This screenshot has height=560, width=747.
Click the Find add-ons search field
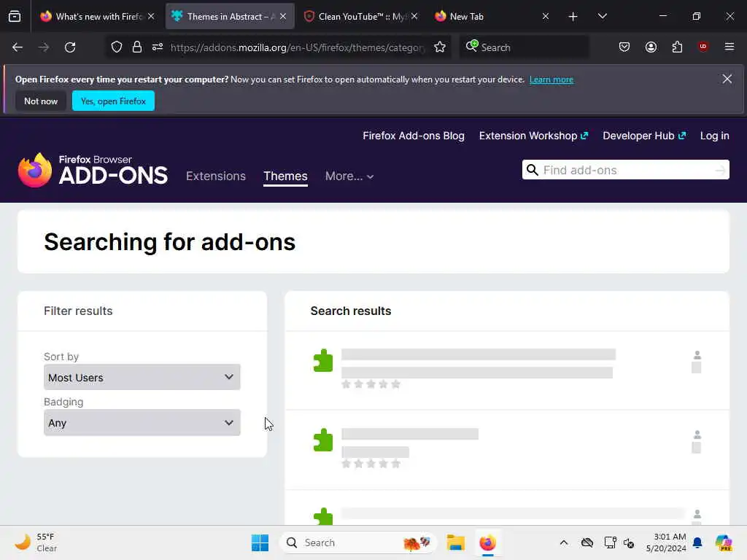point(625,170)
